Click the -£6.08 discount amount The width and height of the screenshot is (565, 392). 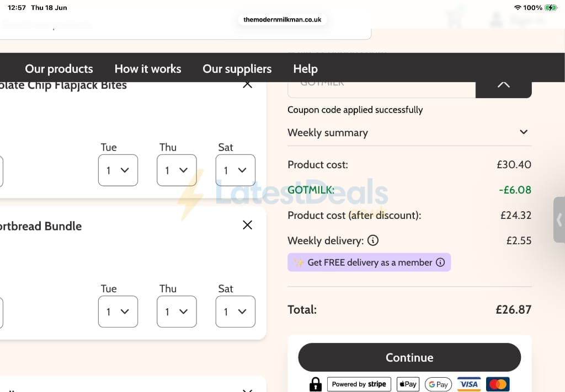coord(515,190)
